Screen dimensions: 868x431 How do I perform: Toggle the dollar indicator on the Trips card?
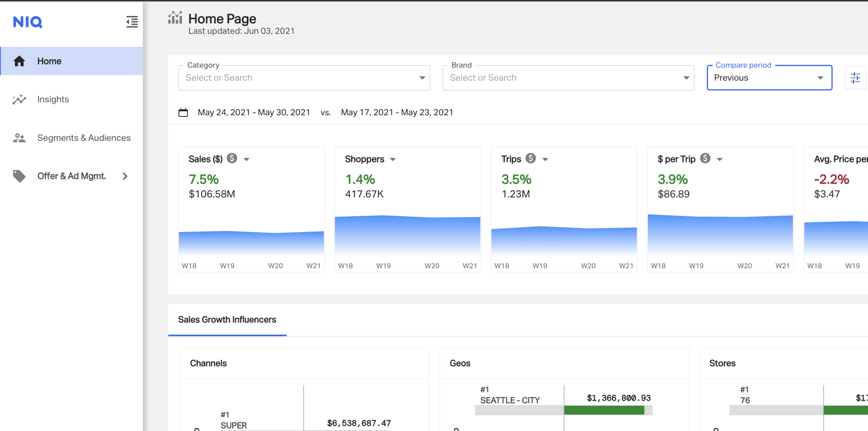(530, 159)
